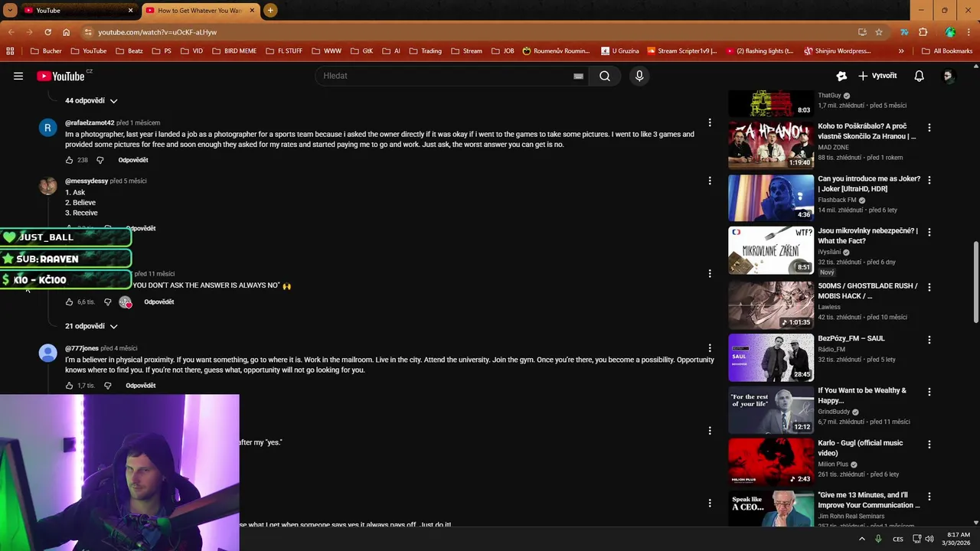The height and width of the screenshot is (551, 980).
Task: Expand the 21 odpovědí replies
Action: (91, 326)
